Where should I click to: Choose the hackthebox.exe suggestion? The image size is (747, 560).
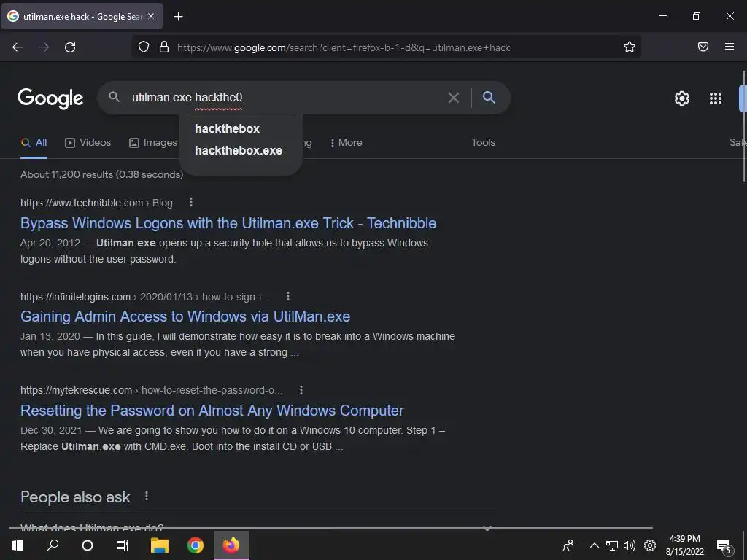click(x=239, y=150)
